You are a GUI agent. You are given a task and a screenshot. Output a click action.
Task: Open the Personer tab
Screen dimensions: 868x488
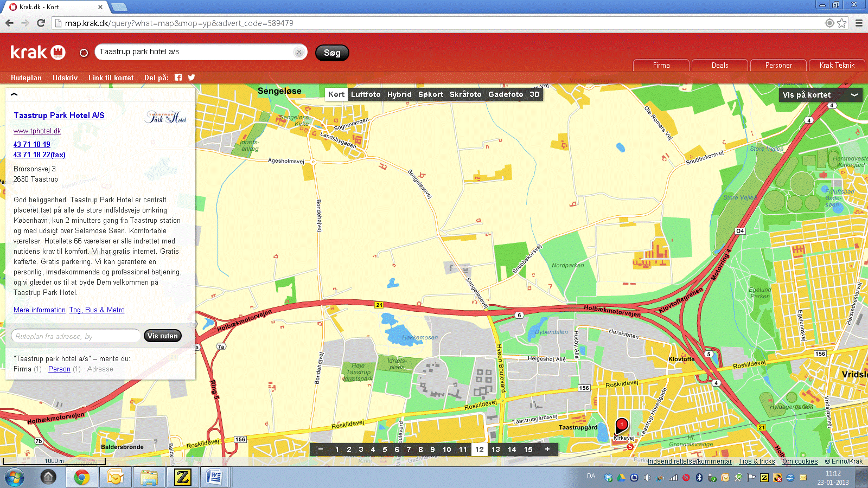click(778, 65)
